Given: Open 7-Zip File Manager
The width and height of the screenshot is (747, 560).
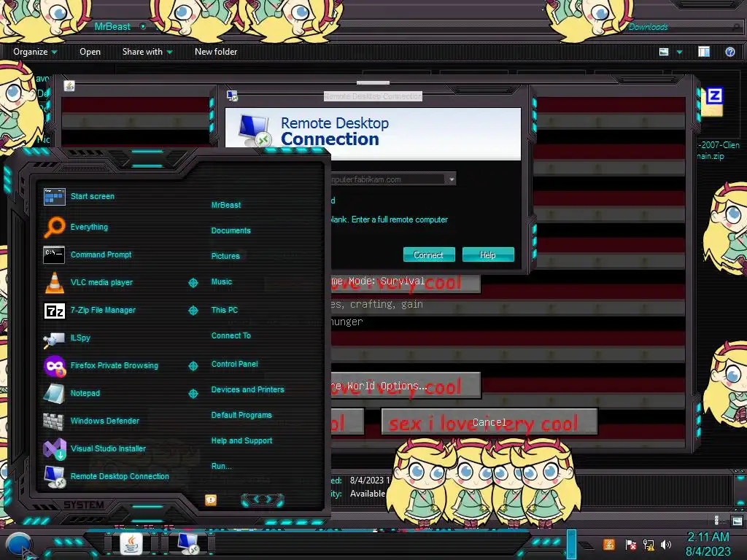Looking at the screenshot, I should [x=90, y=310].
